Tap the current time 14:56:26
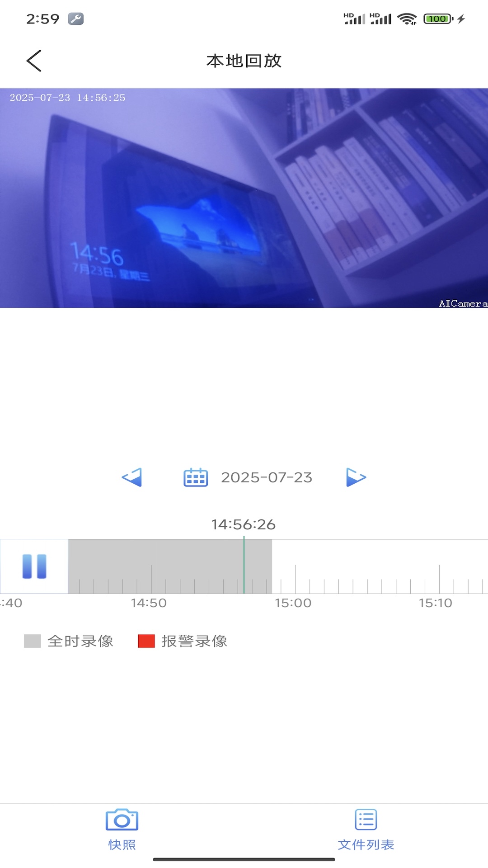The width and height of the screenshot is (488, 868). 244,524
